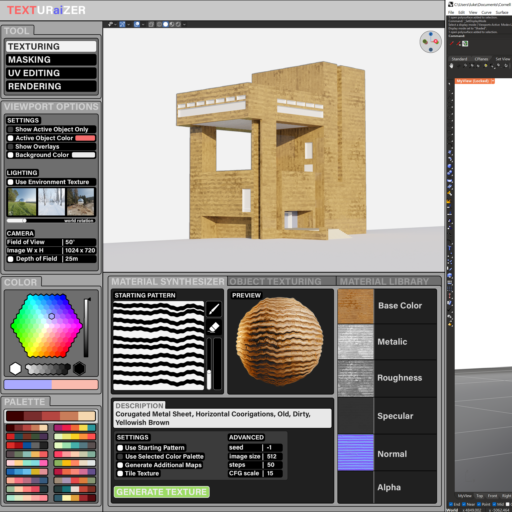Toggle Tile Texture checkbox

(120, 473)
